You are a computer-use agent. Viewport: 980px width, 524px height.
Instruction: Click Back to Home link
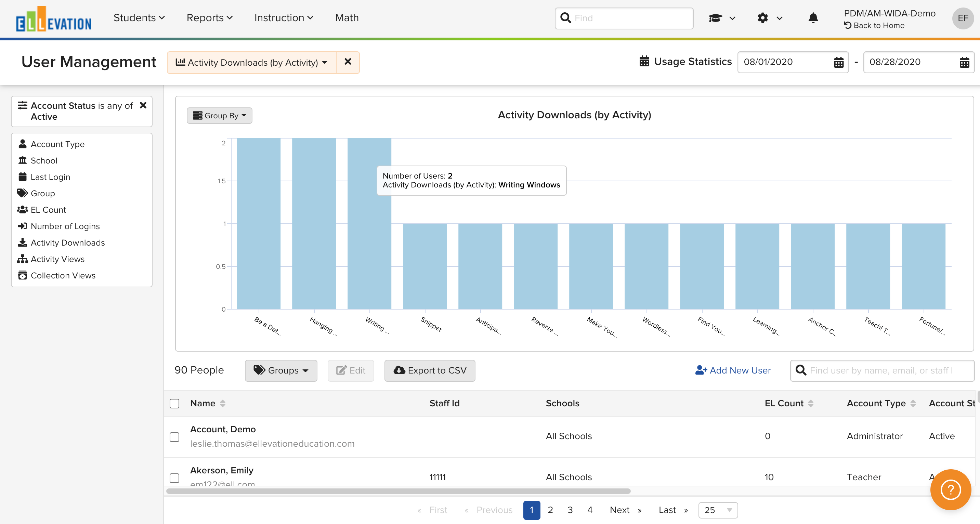point(874,25)
